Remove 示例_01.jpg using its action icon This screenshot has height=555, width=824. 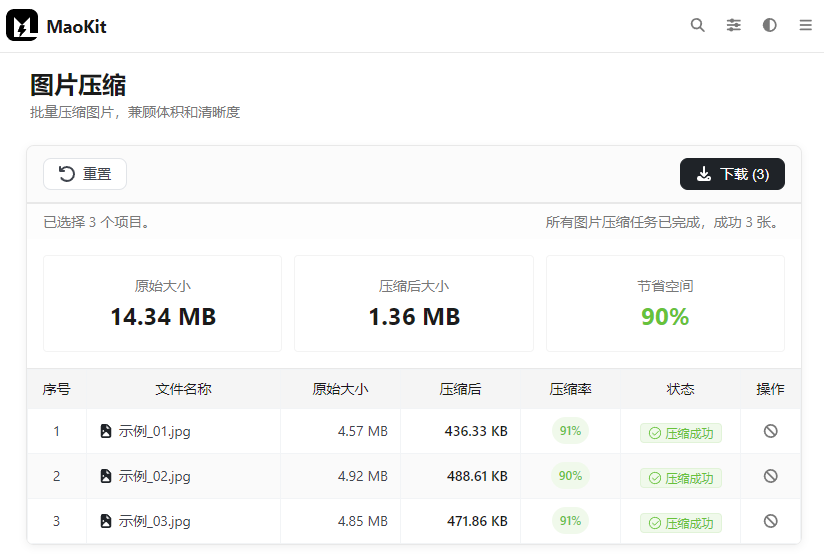point(770,431)
